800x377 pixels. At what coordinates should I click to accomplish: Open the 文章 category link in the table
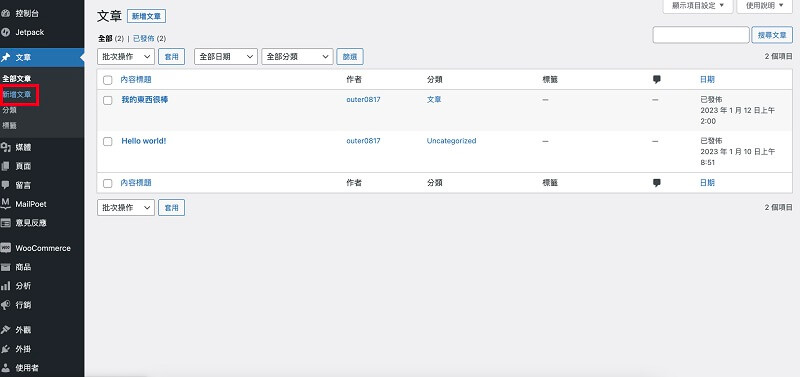click(x=434, y=99)
